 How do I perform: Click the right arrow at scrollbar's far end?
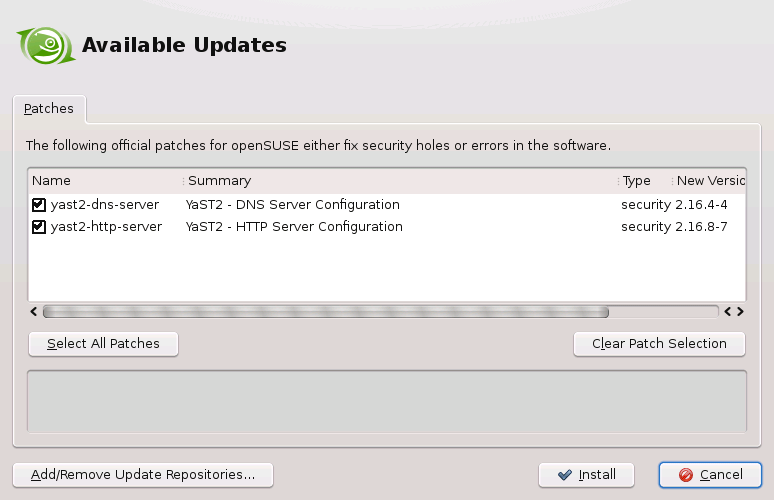pyautogui.click(x=740, y=311)
